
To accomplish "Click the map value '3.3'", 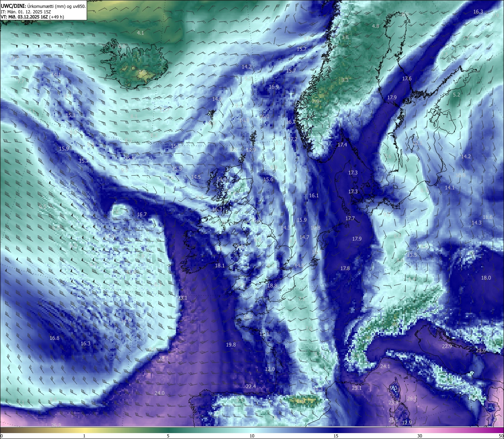I will pos(345,80).
